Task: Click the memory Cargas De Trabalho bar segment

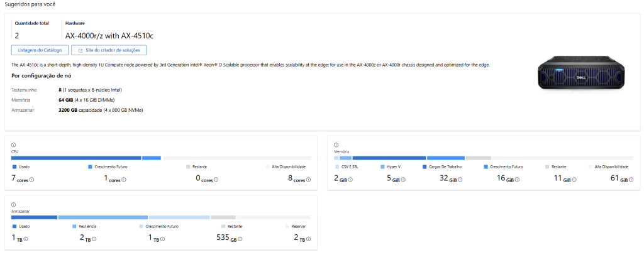Action: click(389, 158)
